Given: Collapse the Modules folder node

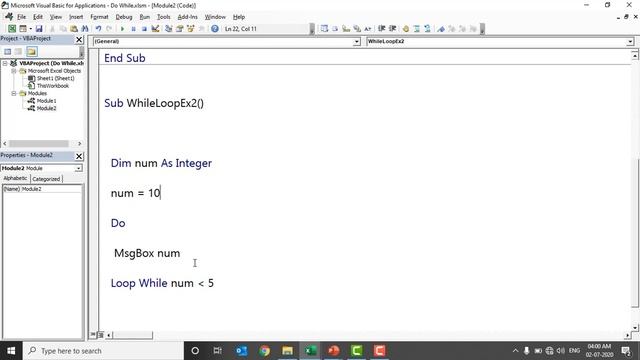Looking at the screenshot, I should [14, 93].
